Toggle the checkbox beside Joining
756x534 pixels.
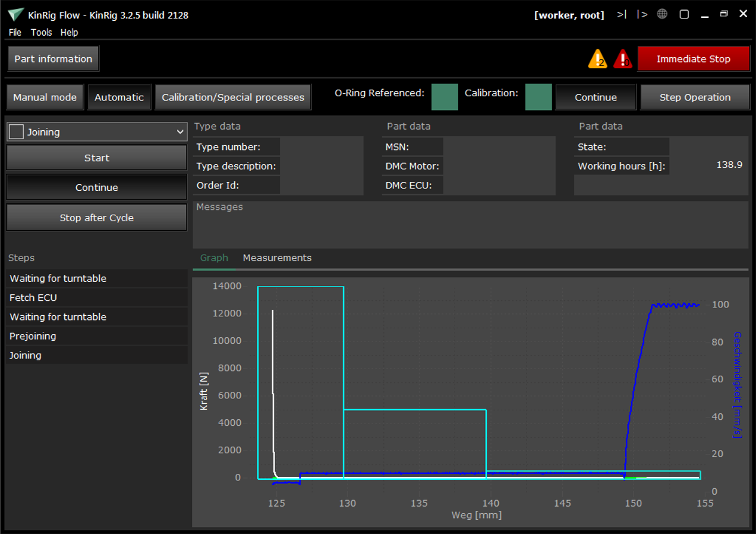click(17, 132)
